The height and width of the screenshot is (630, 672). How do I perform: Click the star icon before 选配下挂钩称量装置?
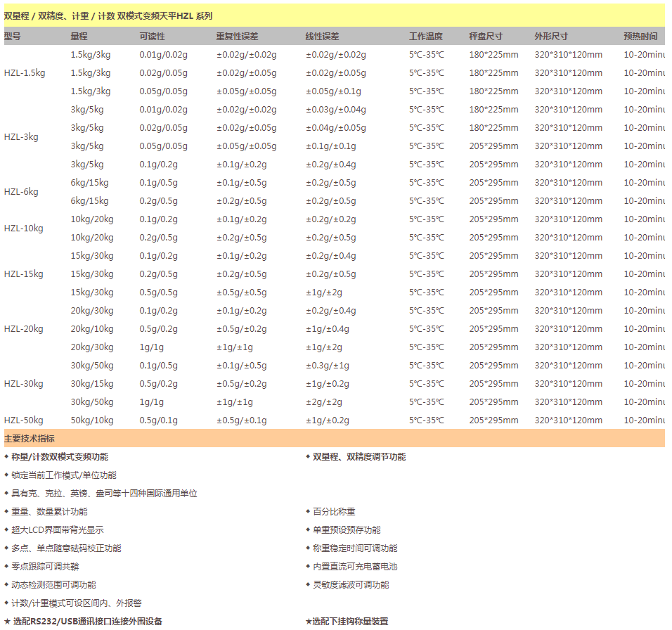pos(309,622)
